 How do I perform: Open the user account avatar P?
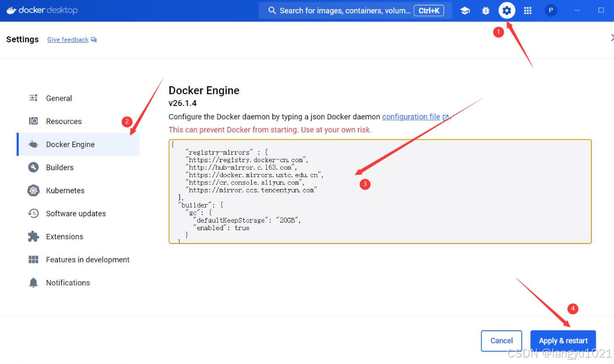click(x=551, y=11)
